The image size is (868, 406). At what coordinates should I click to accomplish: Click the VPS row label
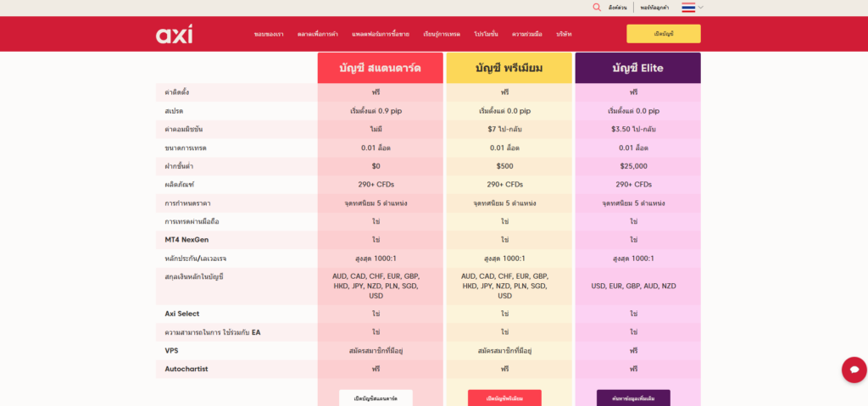click(171, 351)
